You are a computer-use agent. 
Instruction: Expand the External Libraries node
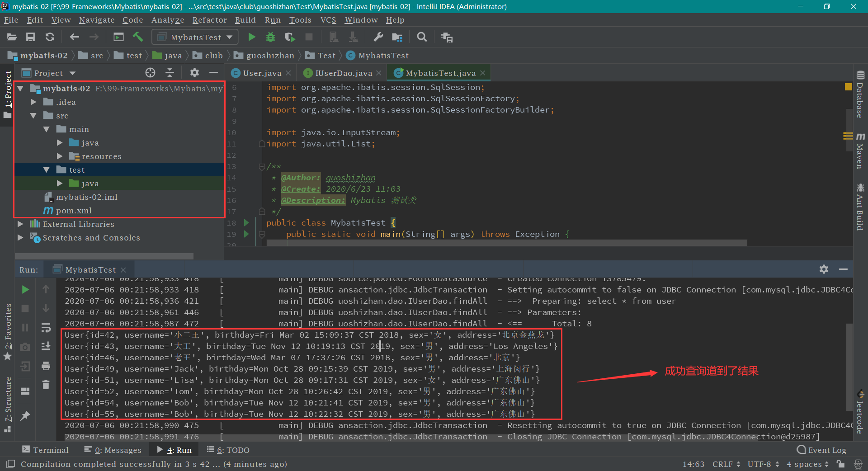coord(20,224)
